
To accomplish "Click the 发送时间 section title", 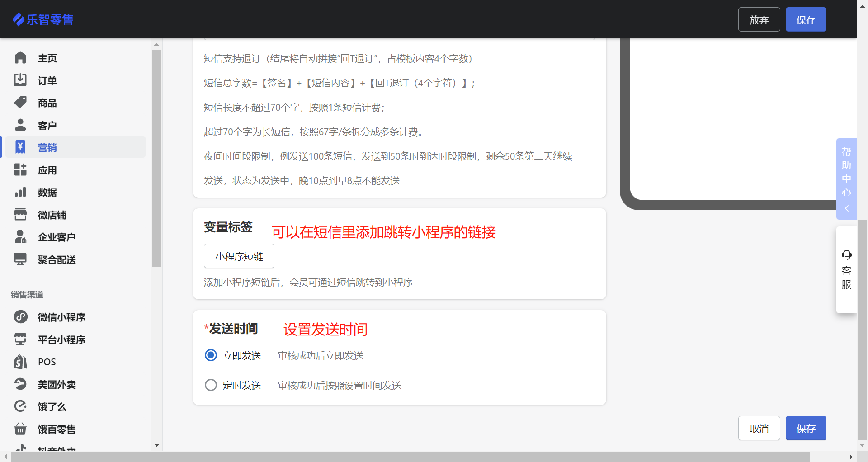I will pos(233,329).
